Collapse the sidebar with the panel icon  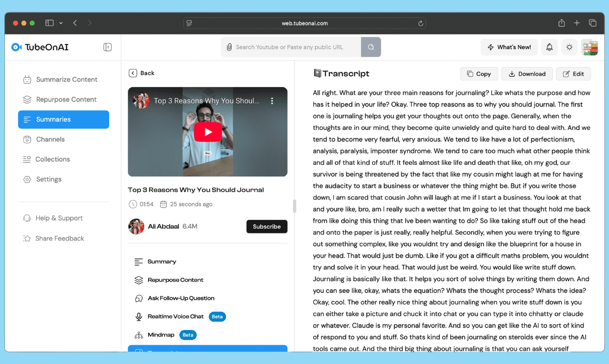107,47
